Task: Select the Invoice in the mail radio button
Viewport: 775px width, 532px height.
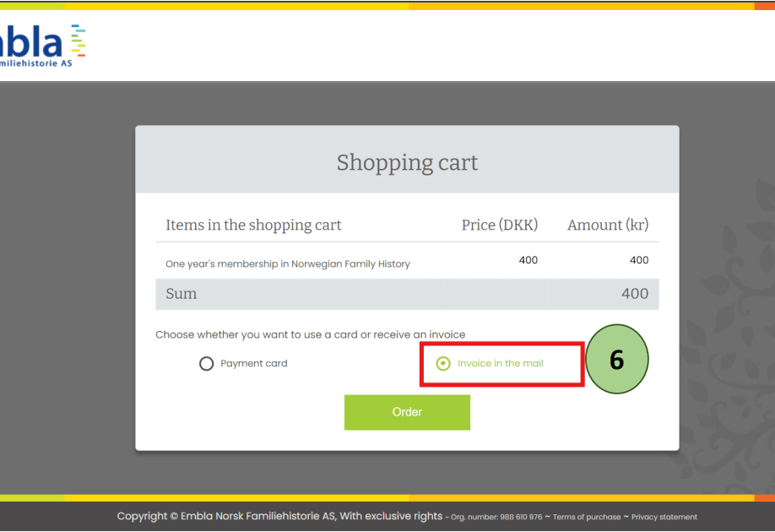Action: [443, 364]
